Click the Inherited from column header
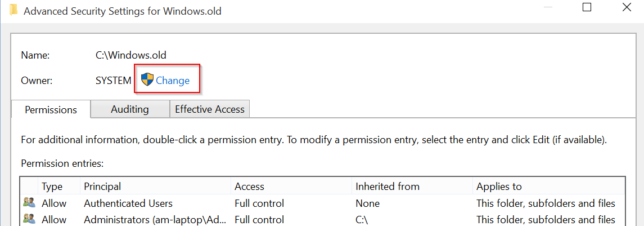The width and height of the screenshot is (644, 226). click(388, 187)
